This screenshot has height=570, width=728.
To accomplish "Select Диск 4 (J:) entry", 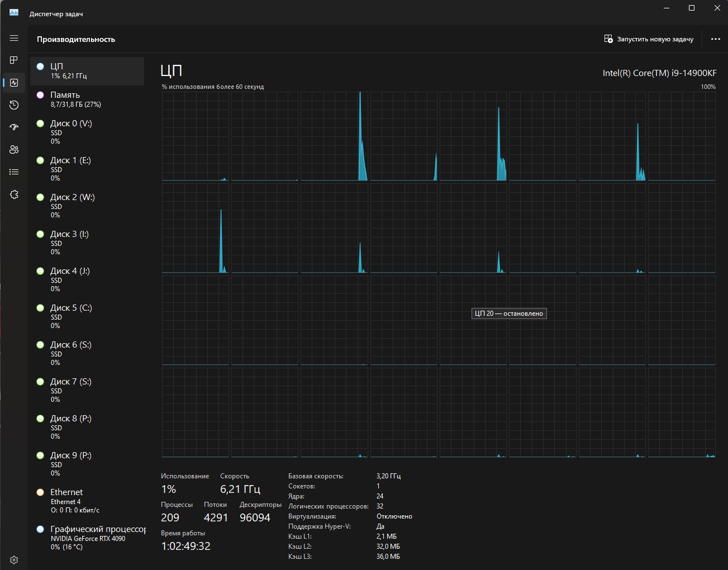I will click(87, 279).
